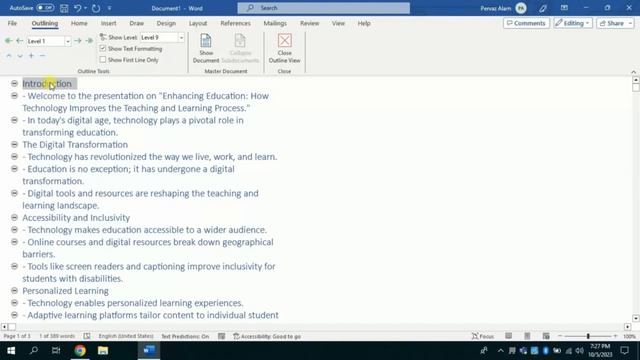Switch to Print Layout view
The height and width of the screenshot is (360, 640).
pos(527,336)
